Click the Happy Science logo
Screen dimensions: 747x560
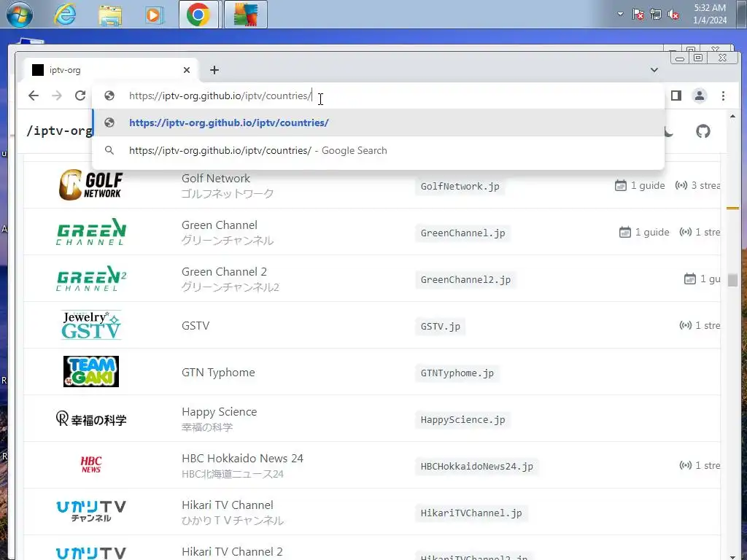pyautogui.click(x=91, y=419)
